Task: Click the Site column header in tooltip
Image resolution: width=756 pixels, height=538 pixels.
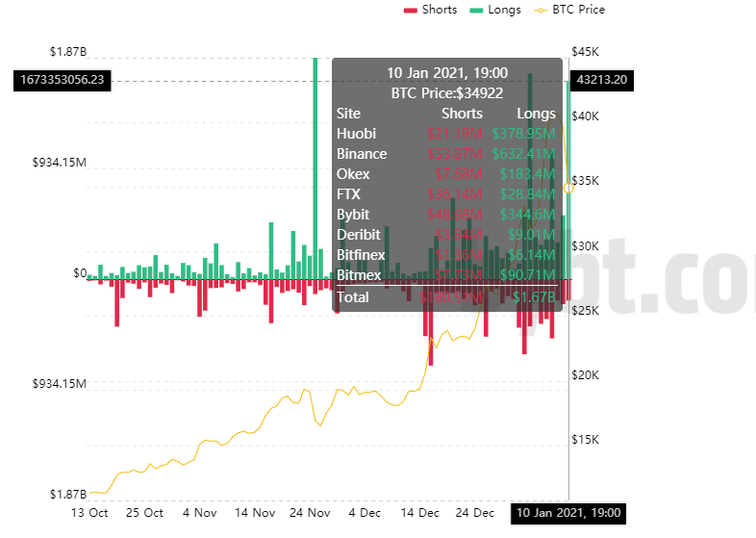Action: point(348,114)
